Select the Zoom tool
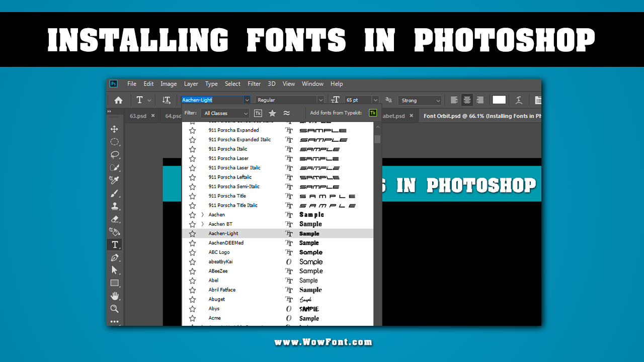The image size is (644, 362). click(x=115, y=309)
